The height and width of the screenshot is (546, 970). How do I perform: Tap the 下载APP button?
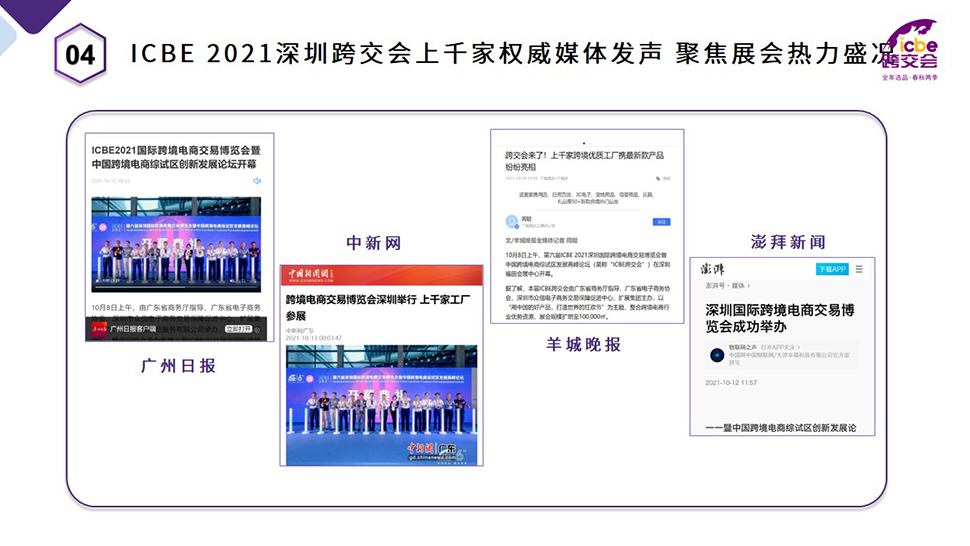832,269
